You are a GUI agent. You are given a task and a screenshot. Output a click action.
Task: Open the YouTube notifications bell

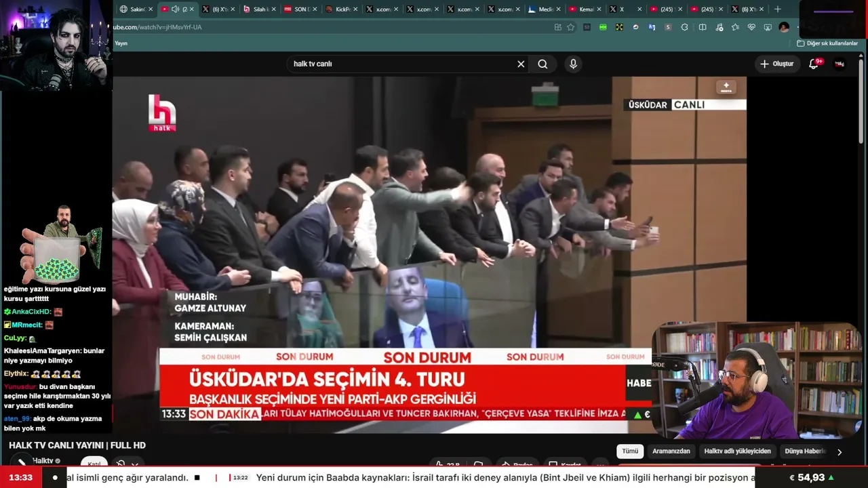coord(814,64)
